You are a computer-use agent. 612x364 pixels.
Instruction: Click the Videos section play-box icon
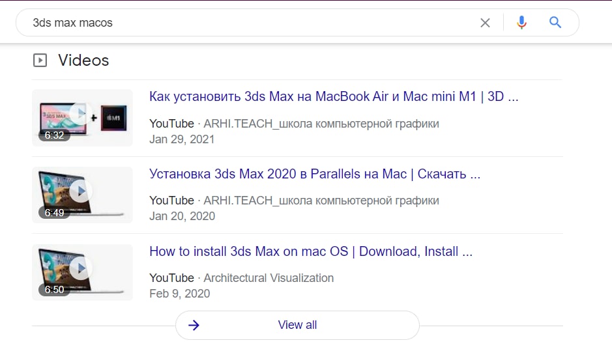point(40,61)
